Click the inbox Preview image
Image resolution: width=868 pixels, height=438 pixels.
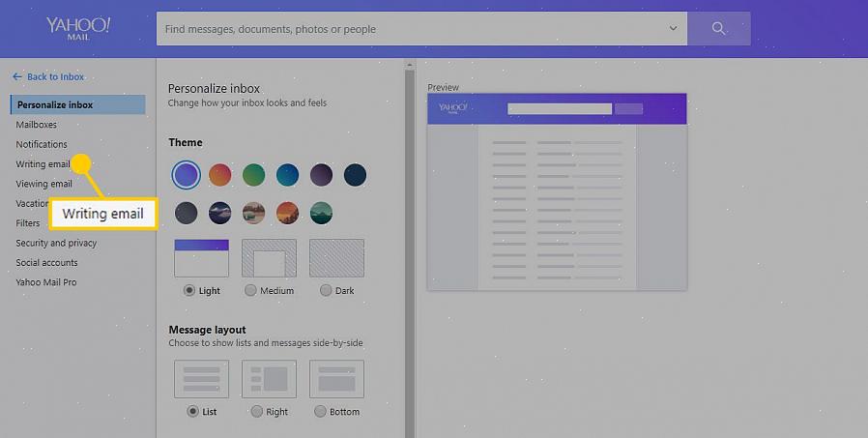pos(557,191)
